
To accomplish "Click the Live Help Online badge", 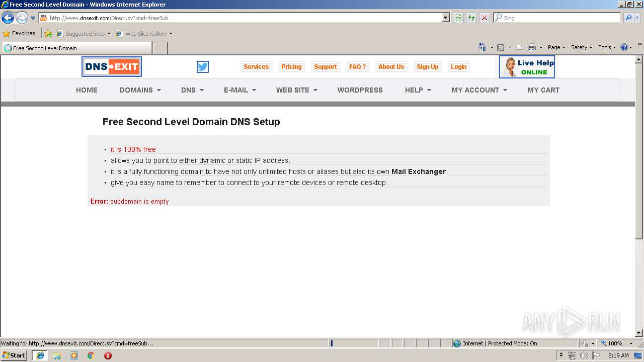I will coord(527,67).
